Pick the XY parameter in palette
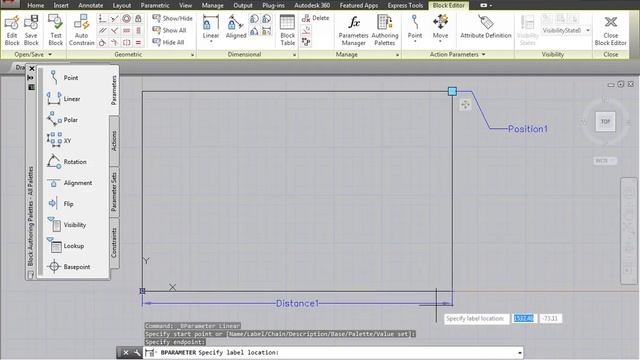Screen dimensions: 640x360 (59, 140)
